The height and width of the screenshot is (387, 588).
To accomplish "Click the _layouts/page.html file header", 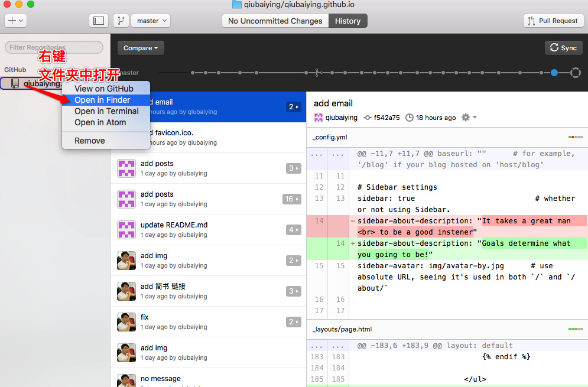I will [447, 329].
